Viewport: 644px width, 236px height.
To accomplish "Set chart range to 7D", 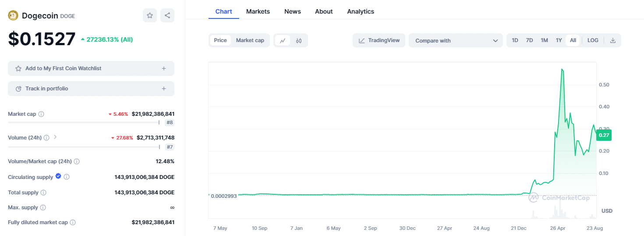I will pos(530,40).
